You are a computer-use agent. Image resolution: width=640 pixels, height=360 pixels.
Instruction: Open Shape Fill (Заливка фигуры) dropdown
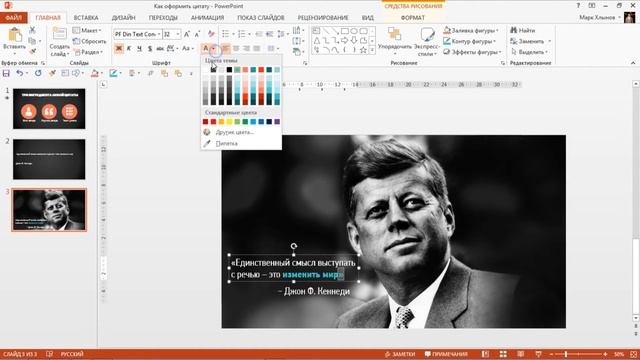[x=471, y=31]
